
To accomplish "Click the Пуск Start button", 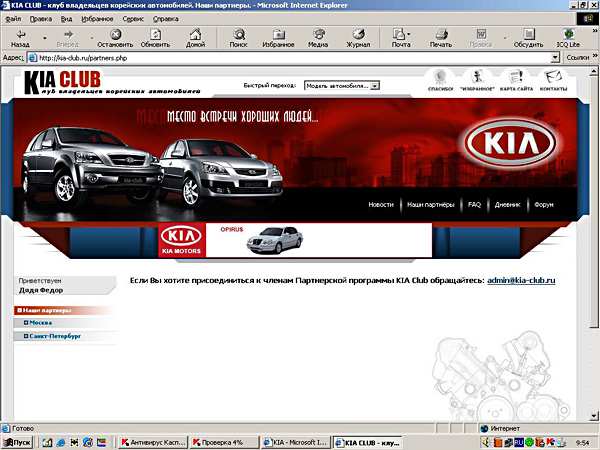I will [18, 441].
